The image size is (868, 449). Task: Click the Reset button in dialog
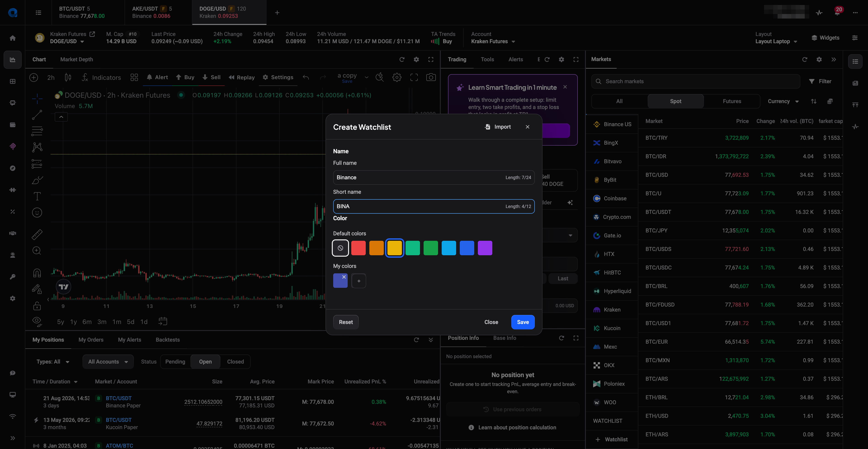tap(346, 322)
